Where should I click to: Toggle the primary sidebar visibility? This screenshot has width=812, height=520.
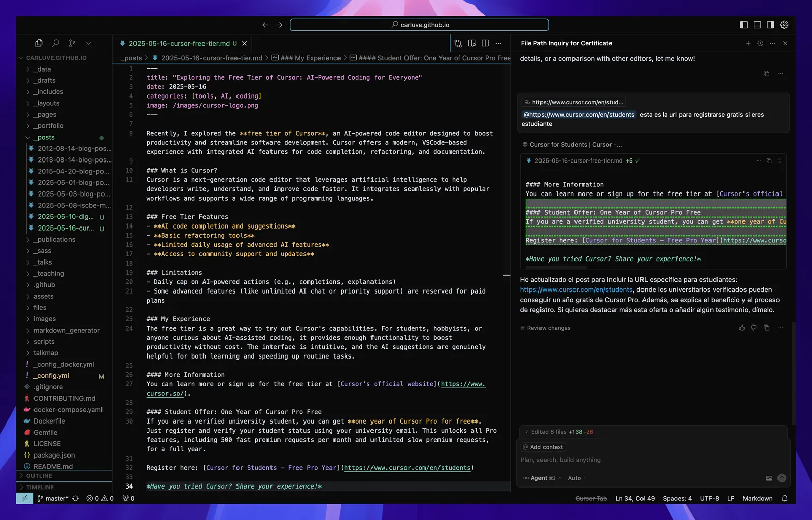pos(744,25)
